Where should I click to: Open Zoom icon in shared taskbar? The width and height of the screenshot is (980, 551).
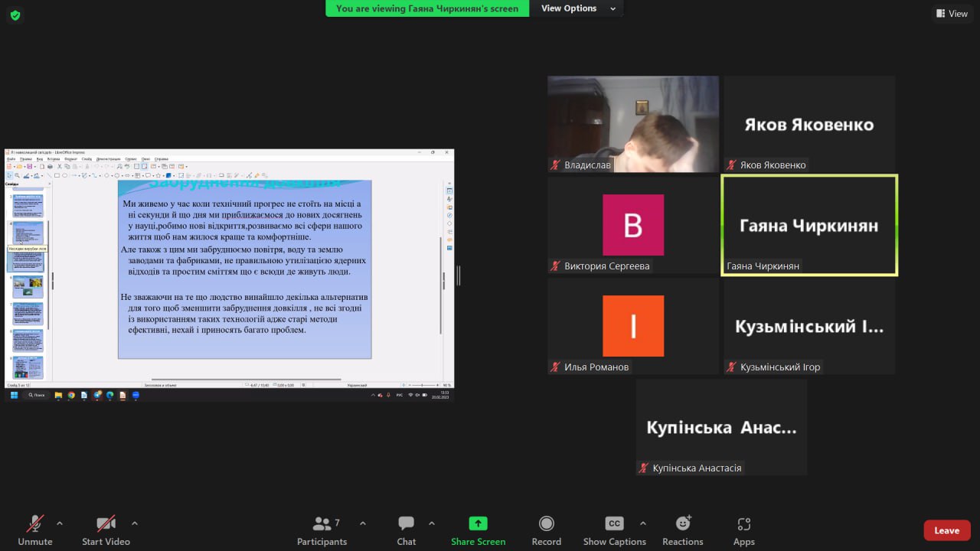pos(136,395)
